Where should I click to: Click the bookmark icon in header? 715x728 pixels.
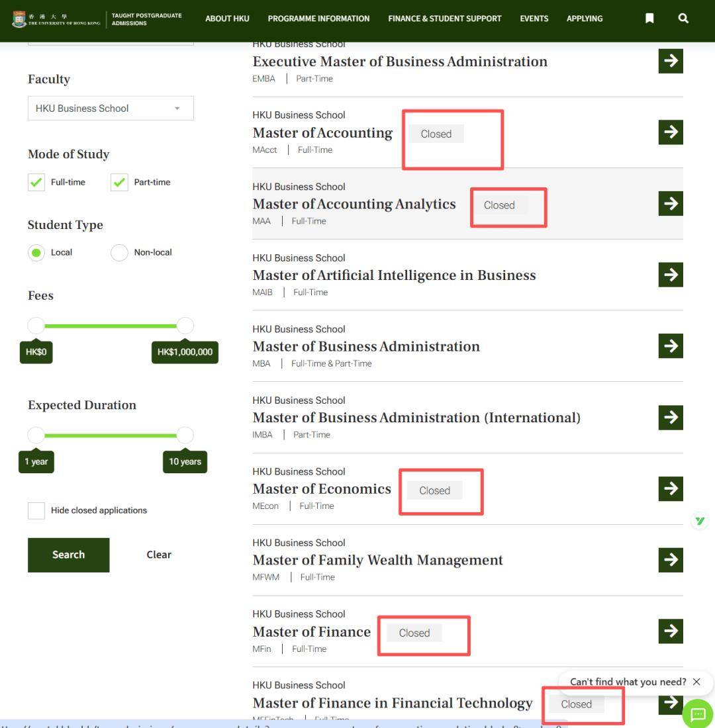649,18
